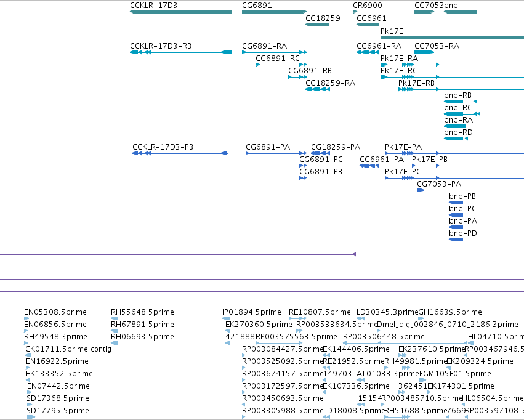Select transcript bnb-RB

coord(461,101)
